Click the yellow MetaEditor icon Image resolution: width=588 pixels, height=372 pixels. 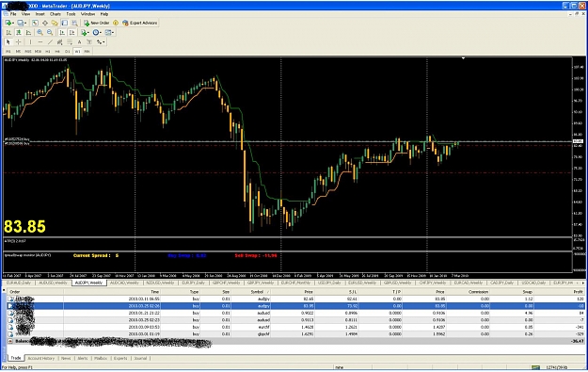click(116, 23)
